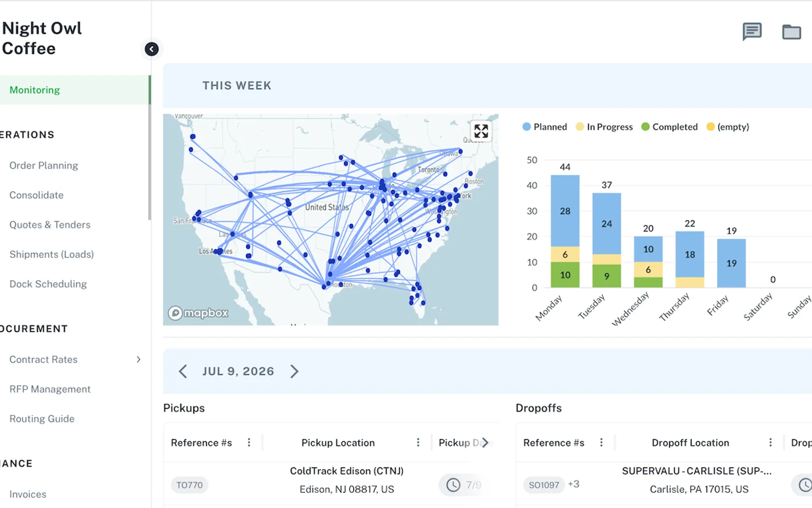
Task: Open Pickups Reference #s column menu
Action: (249, 442)
